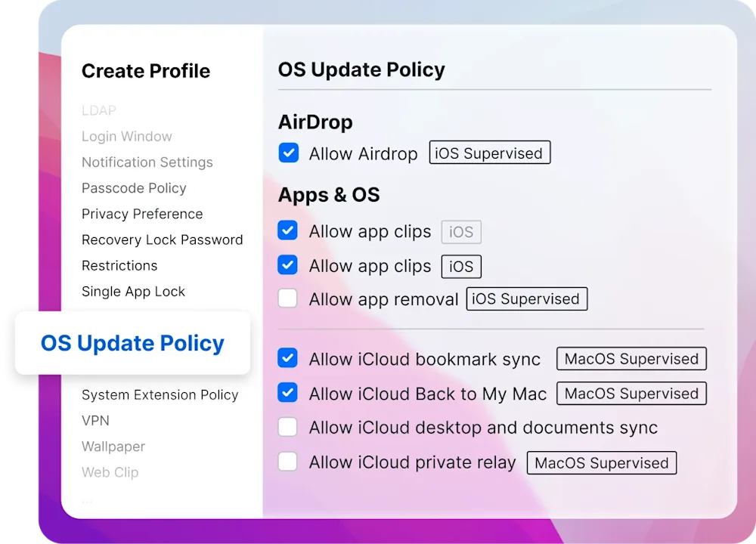Open Login Window in sidebar
Viewport: 756px width, 544px height.
click(x=127, y=136)
